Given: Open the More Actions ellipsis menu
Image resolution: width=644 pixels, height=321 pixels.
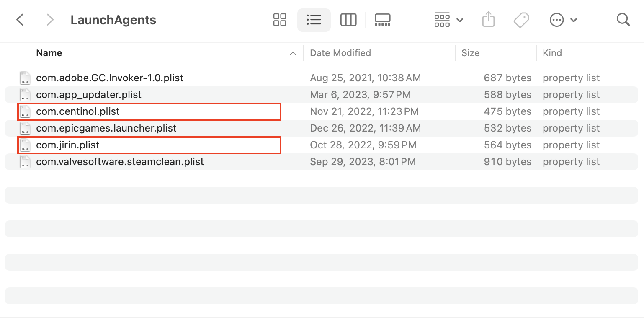Looking at the screenshot, I should (563, 20).
